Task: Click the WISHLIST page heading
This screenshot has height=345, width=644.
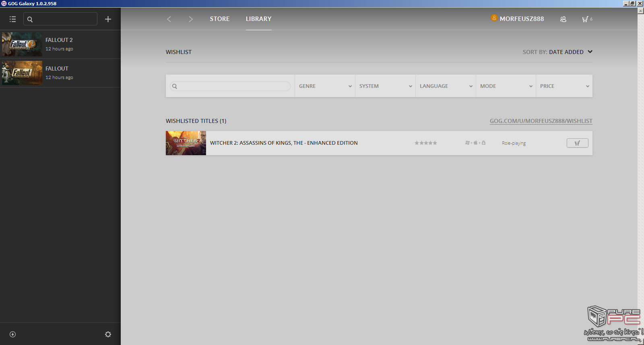Action: point(179,52)
